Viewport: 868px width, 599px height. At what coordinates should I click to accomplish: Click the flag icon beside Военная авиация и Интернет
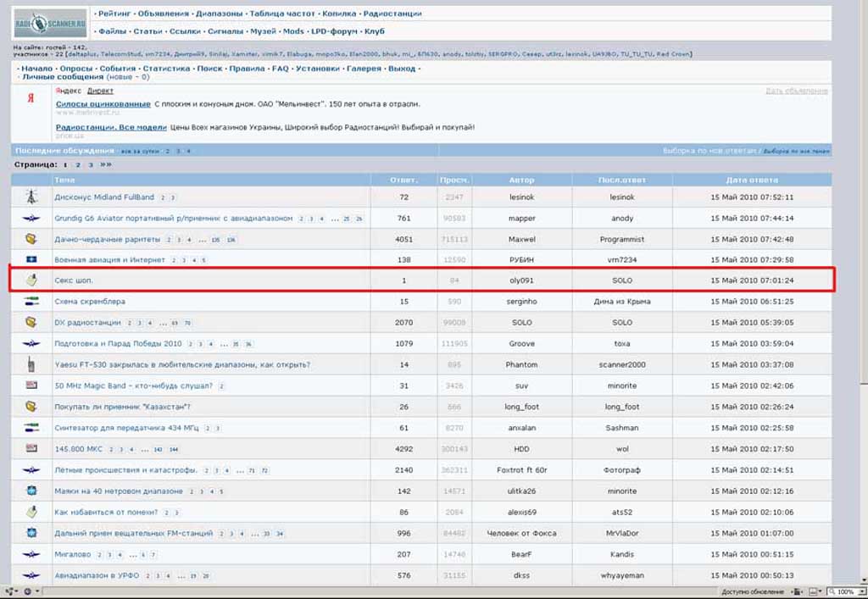click(31, 259)
